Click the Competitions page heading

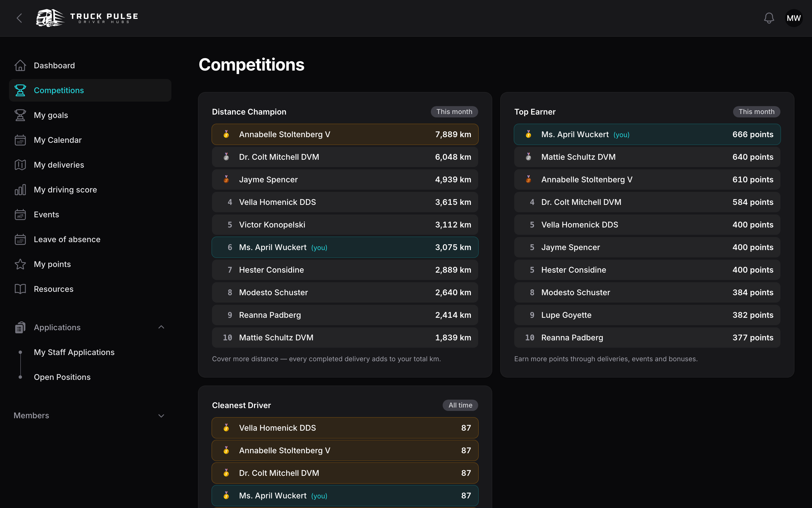[x=251, y=65]
